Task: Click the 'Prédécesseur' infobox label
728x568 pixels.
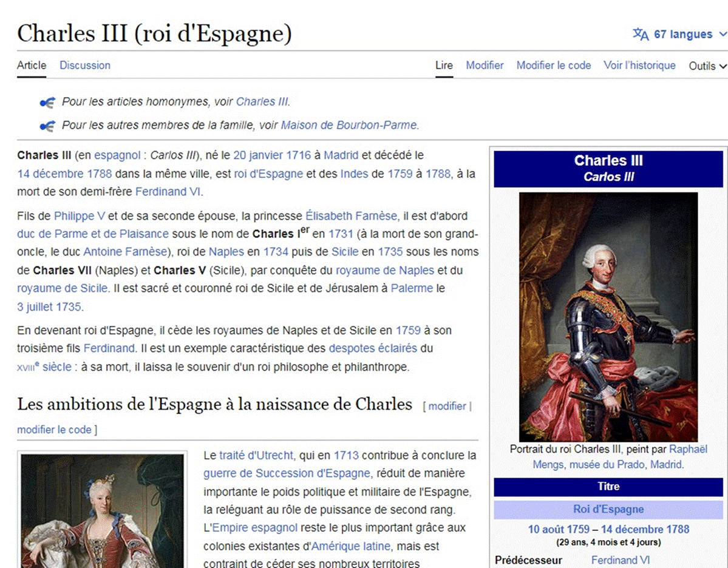Action: point(528,560)
